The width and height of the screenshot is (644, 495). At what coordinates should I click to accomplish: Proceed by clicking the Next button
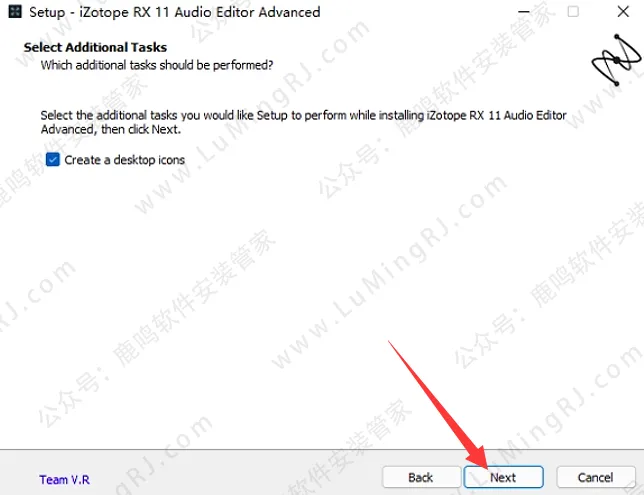504,477
